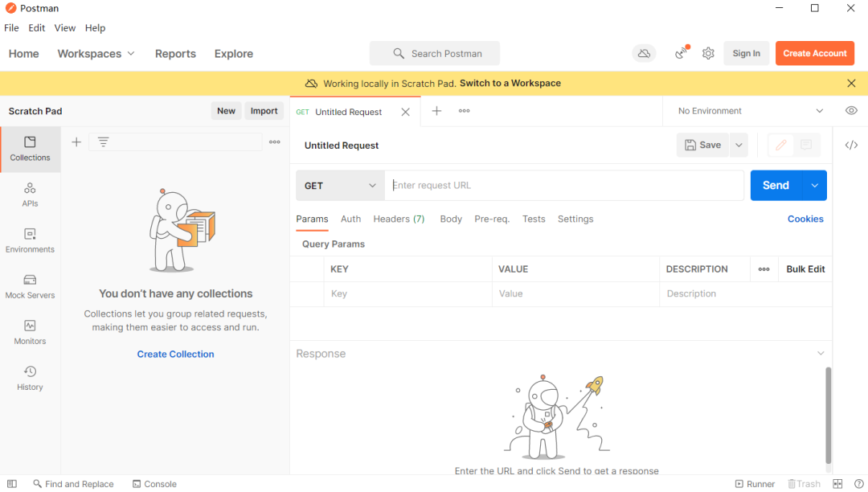This screenshot has width=868, height=492.
Task: Click the comments icon beside pencil
Action: pos(806,145)
